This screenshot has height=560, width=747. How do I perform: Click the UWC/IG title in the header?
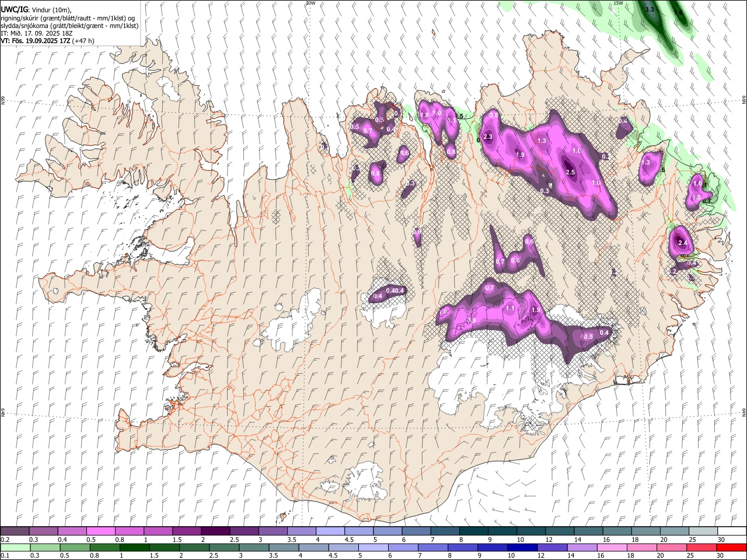coord(14,10)
